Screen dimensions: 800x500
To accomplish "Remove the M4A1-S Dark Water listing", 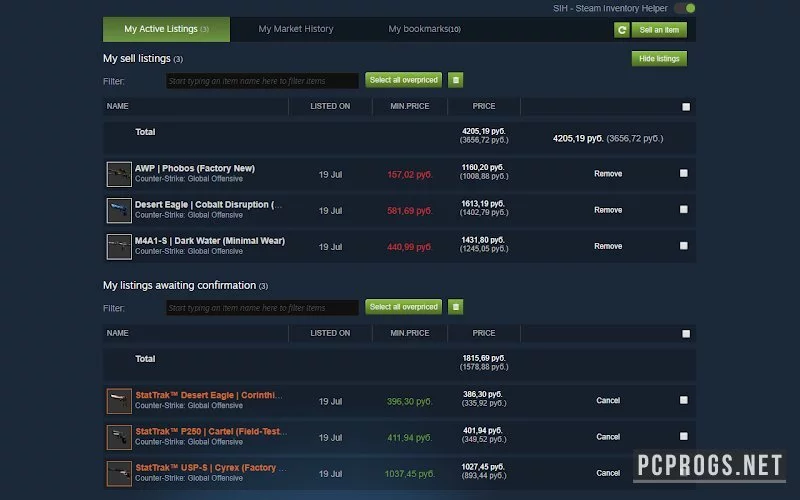I will point(608,246).
